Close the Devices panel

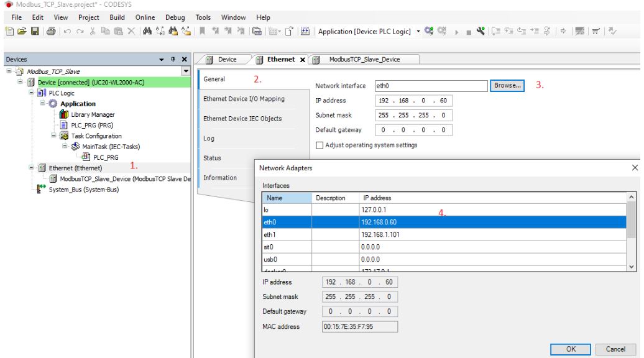(185, 60)
